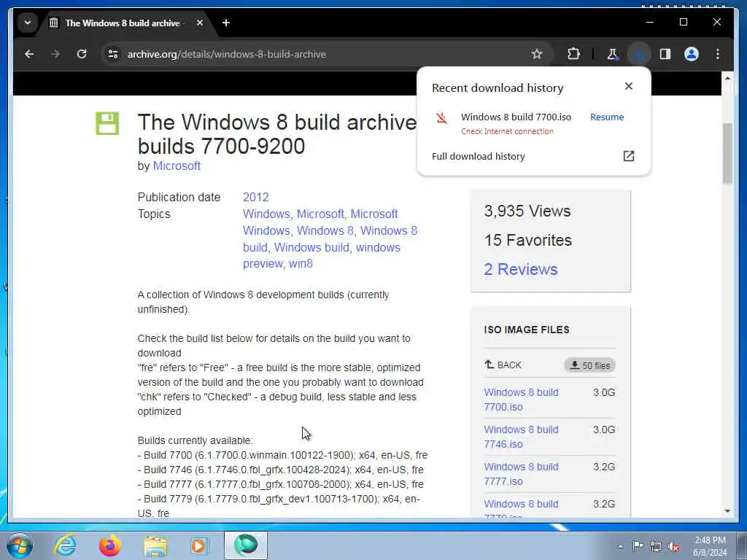Screen dimensions: 747x560
Task: Open the Windows build topic link
Action: [x=311, y=248]
